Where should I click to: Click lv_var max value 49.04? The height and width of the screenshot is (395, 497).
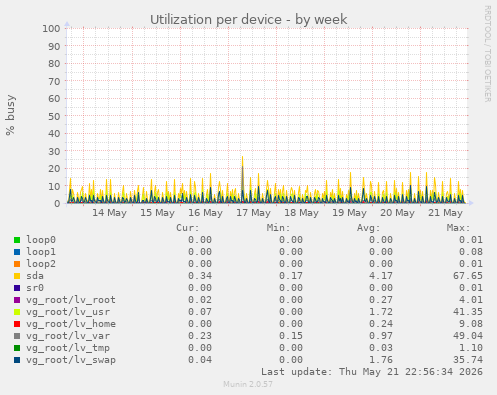tap(468, 336)
